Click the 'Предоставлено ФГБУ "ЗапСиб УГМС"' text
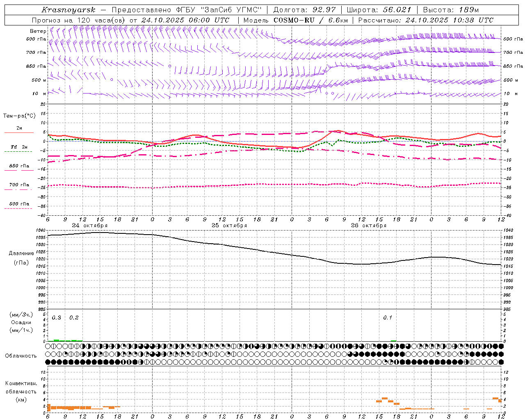525x420 pixels. coord(187,10)
